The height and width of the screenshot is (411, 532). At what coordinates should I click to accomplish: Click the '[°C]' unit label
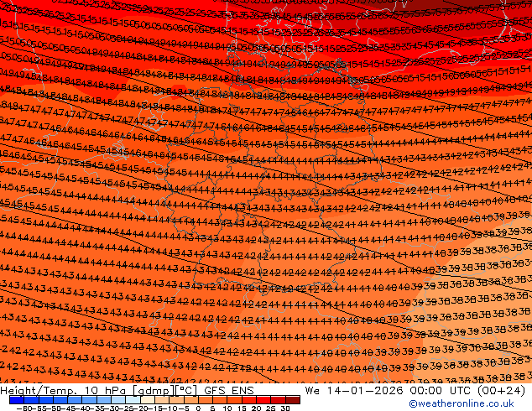tap(186, 391)
